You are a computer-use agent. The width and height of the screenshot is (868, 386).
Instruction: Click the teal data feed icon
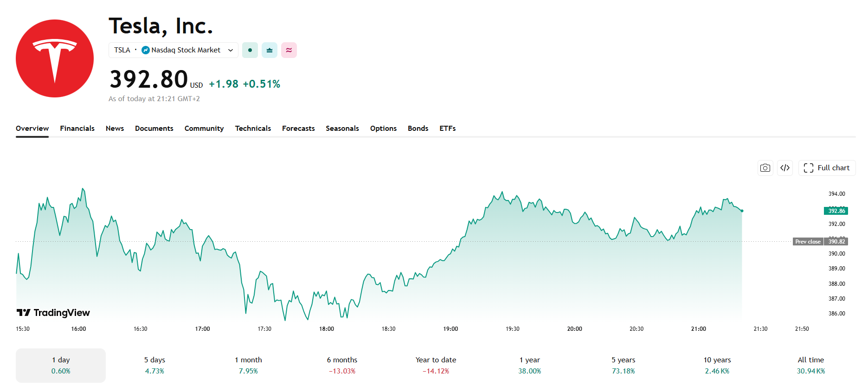[270, 50]
